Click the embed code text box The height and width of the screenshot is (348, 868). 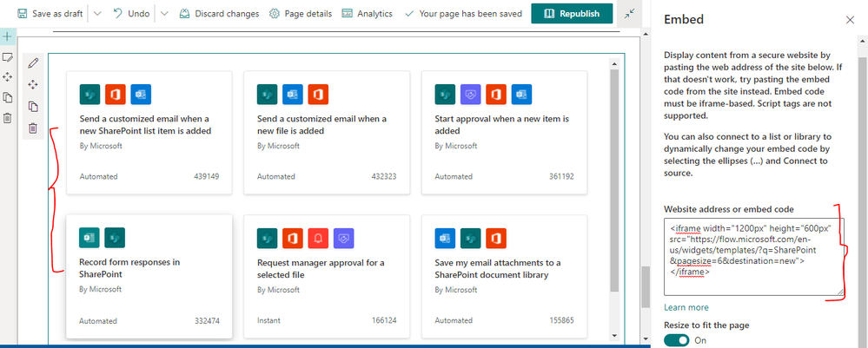tap(754, 257)
